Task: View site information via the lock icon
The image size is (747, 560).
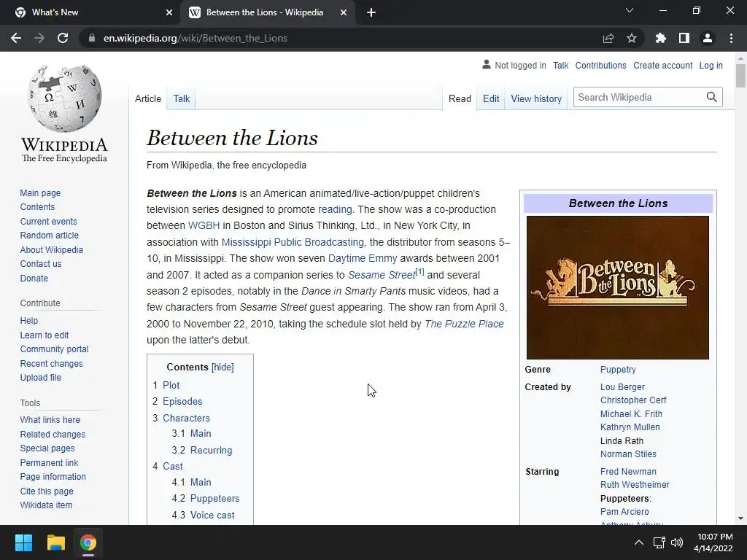Action: click(x=91, y=38)
